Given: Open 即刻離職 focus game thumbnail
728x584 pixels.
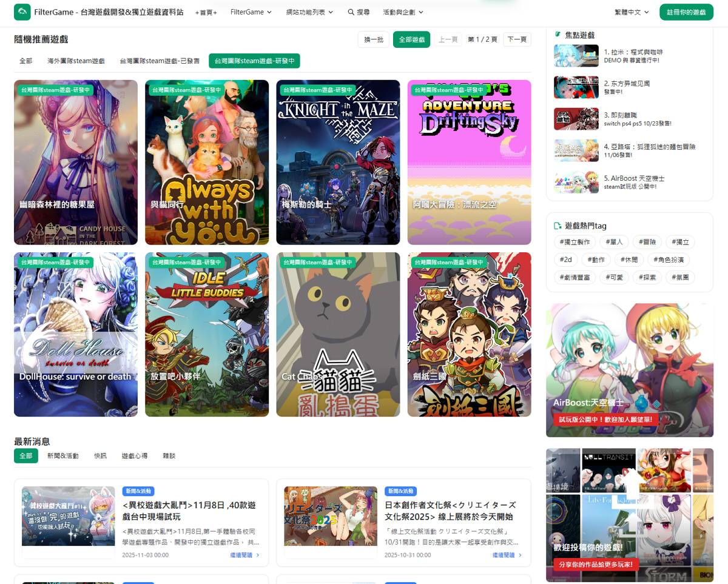Looking at the screenshot, I should 576,119.
